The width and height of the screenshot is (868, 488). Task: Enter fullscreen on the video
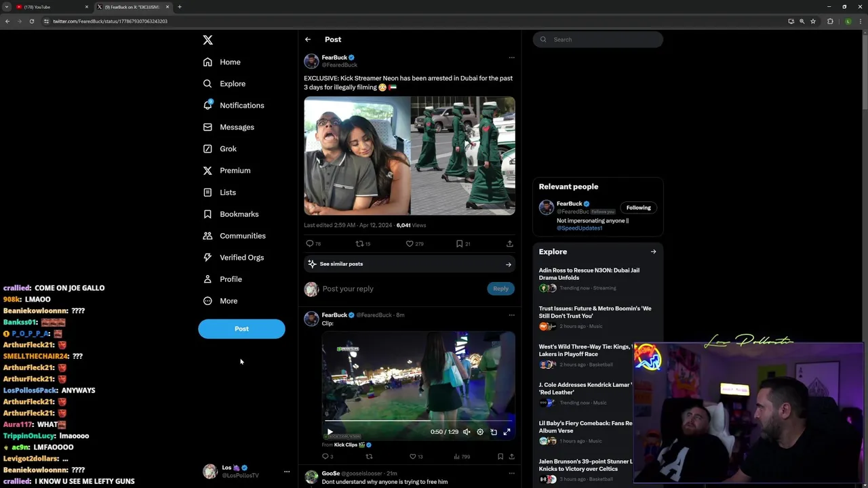(507, 432)
